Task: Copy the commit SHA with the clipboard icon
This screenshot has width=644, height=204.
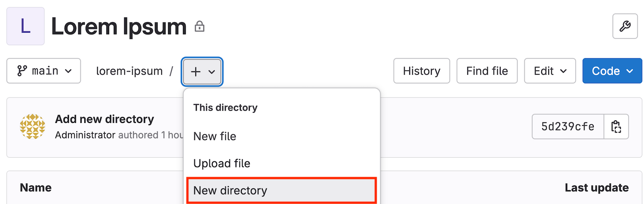Action: [x=616, y=127]
